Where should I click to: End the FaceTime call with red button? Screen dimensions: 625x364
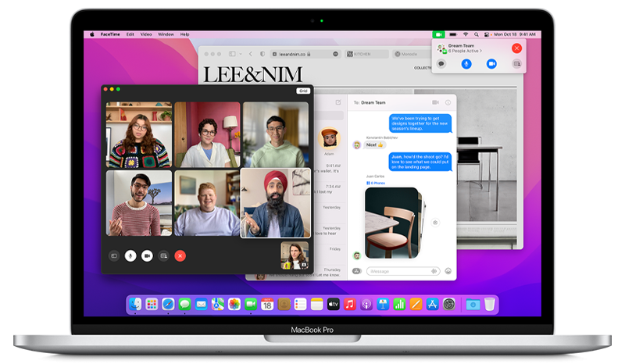[x=180, y=255]
